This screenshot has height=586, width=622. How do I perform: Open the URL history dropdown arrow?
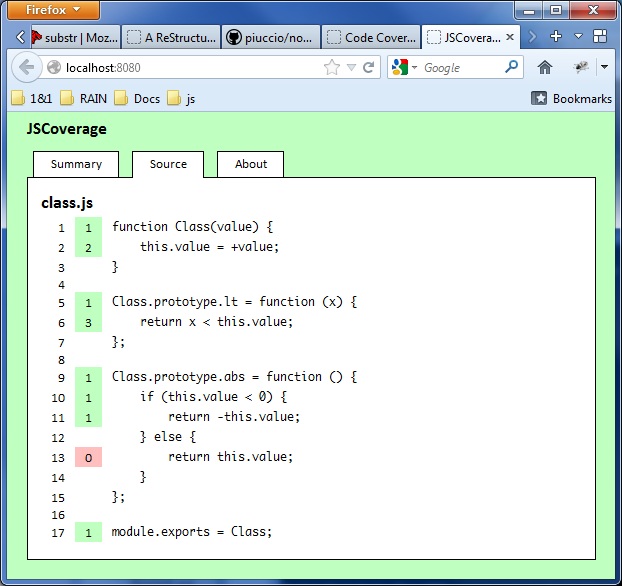pos(351,67)
